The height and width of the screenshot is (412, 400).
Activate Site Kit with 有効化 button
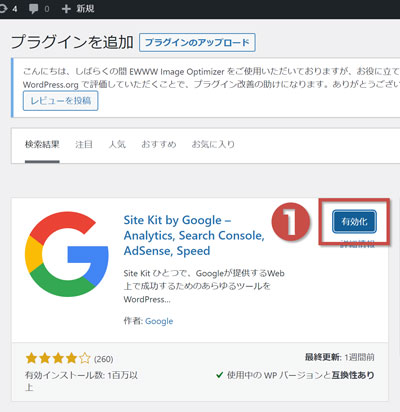click(x=354, y=221)
